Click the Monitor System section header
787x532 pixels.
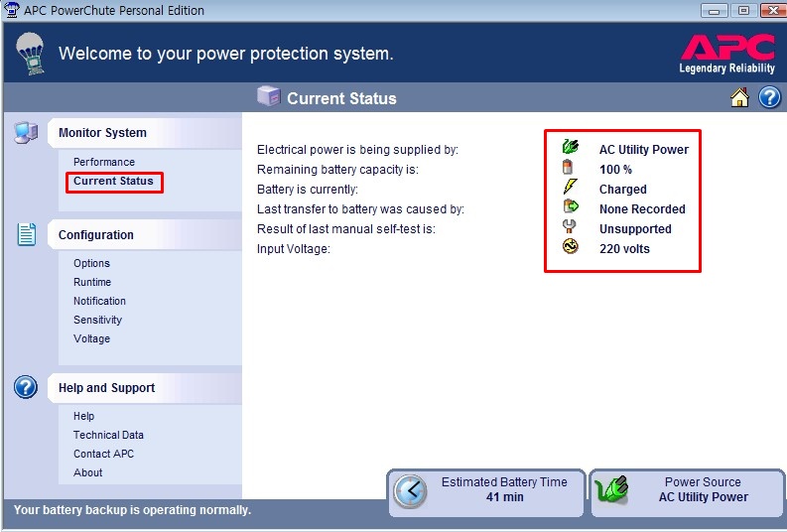pyautogui.click(x=145, y=133)
